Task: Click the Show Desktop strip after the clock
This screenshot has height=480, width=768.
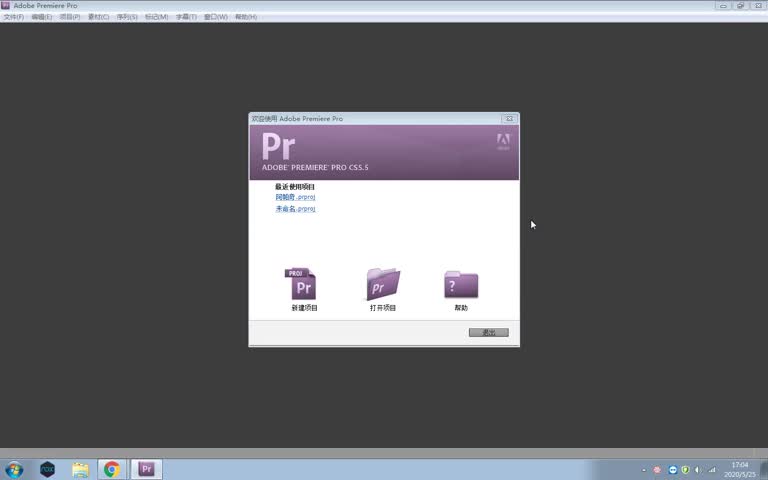Action: pos(764,469)
